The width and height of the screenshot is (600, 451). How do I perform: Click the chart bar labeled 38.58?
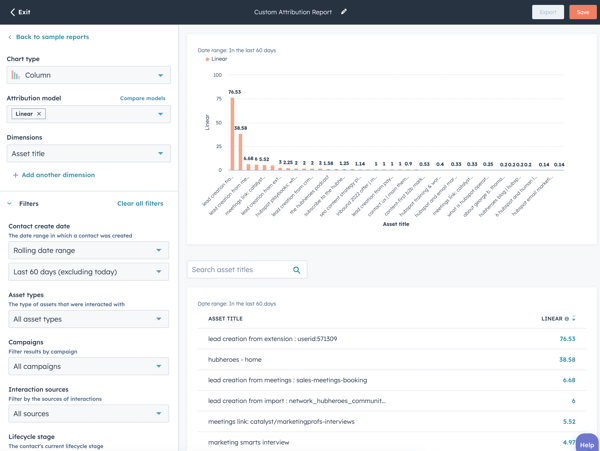(240, 152)
